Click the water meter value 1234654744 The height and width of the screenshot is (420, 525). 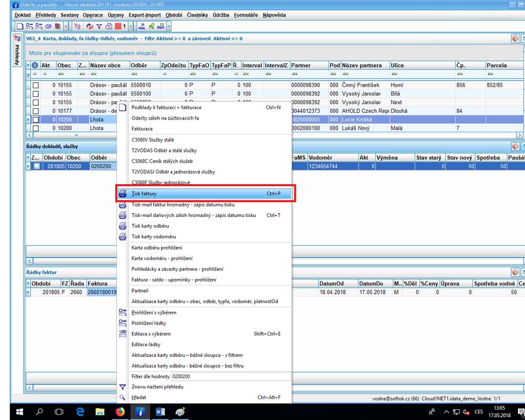tap(333, 166)
